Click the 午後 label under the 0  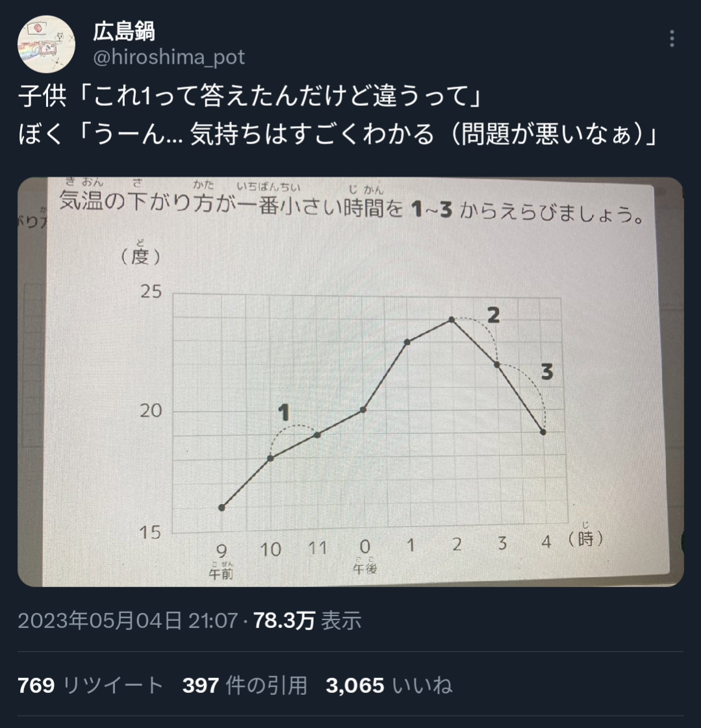pyautogui.click(x=364, y=570)
